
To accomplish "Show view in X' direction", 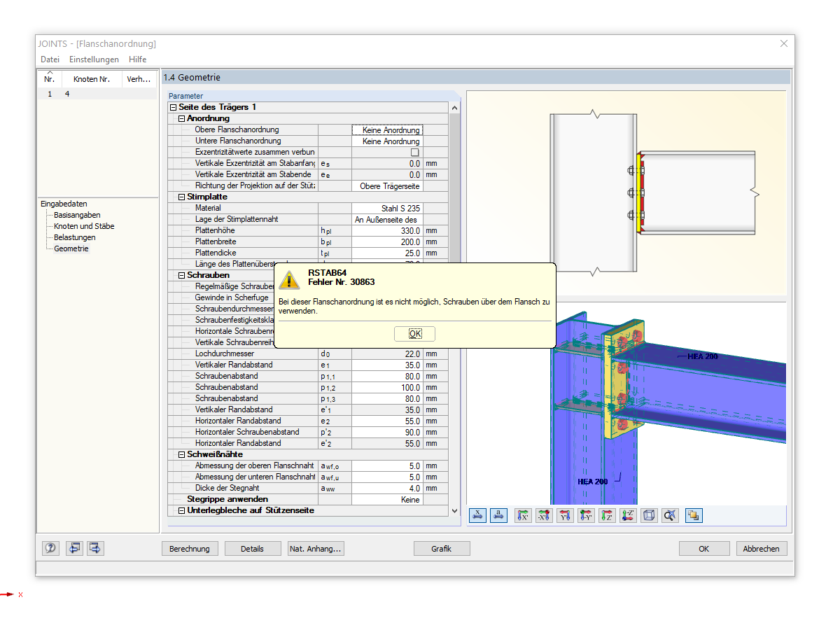I will 523,516.
